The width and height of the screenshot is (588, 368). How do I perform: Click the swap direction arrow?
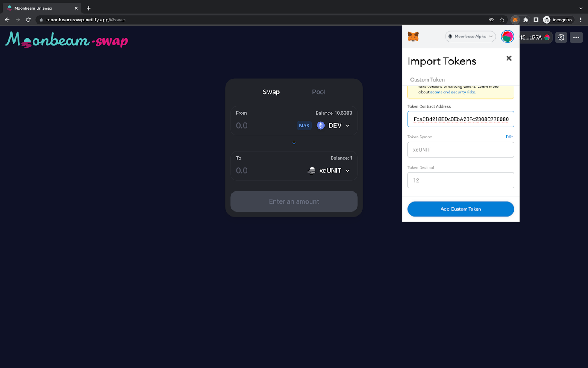[294, 143]
